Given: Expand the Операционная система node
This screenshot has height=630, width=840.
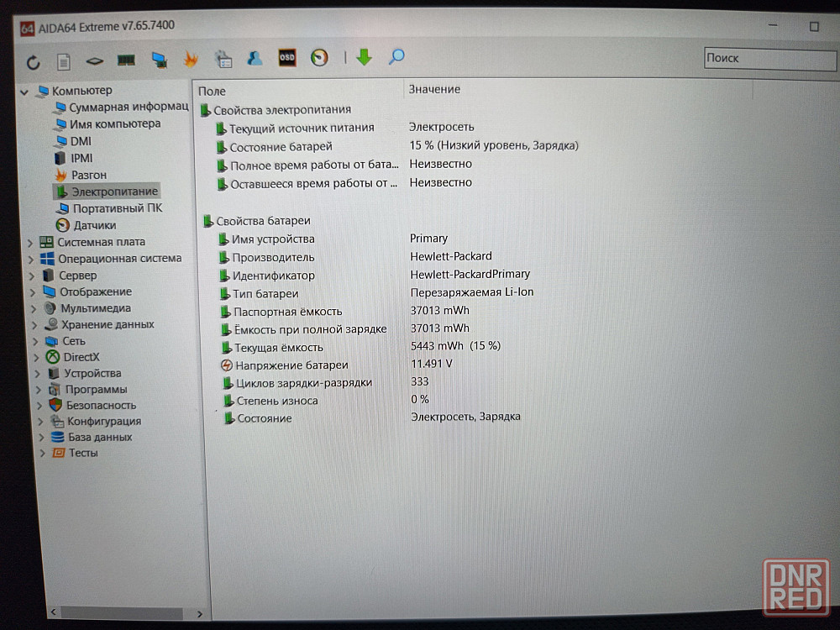Looking at the screenshot, I should (x=30, y=260).
